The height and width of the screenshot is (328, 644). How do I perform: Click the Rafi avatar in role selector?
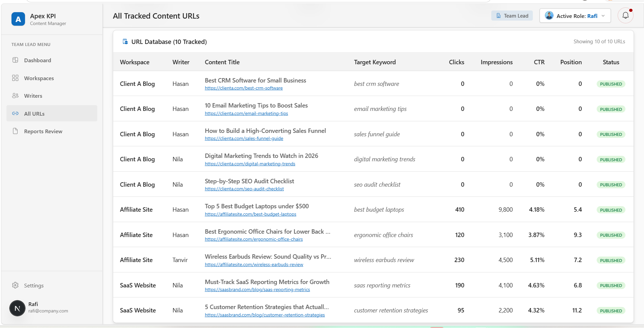(x=549, y=16)
